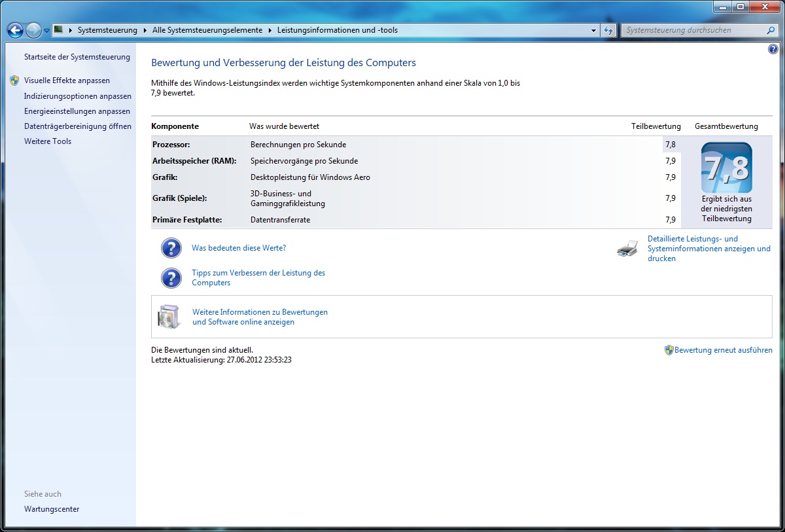The image size is (785, 532).
Task: Click the Forward navigation arrow button
Action: 33,30
